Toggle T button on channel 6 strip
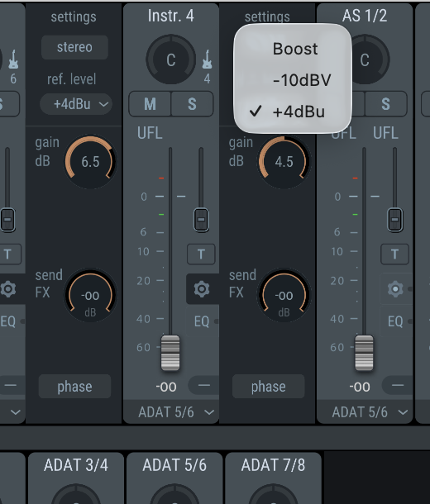The height and width of the screenshot is (504, 430). click(x=7, y=254)
